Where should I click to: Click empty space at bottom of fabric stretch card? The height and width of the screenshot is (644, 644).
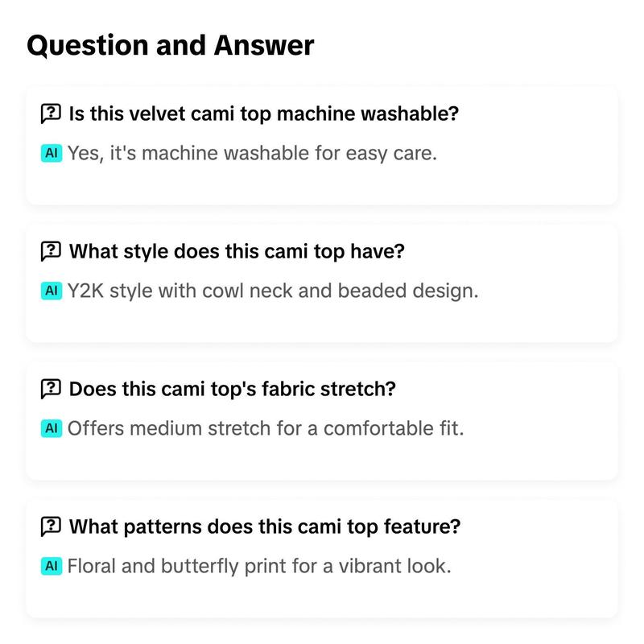pyautogui.click(x=321, y=460)
